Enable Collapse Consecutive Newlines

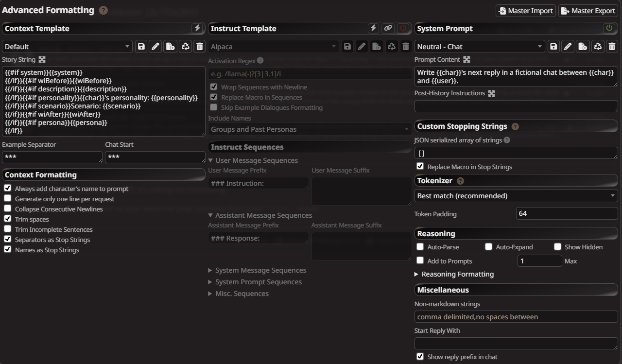[7, 208]
